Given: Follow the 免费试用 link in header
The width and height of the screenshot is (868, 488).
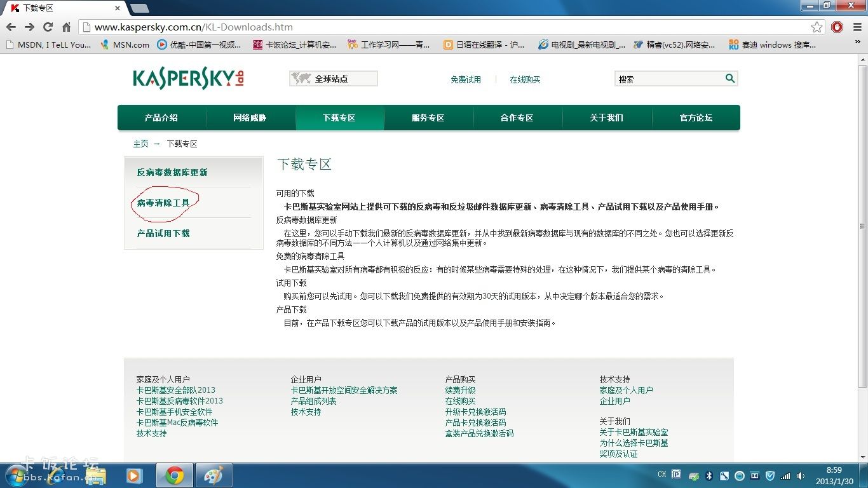Looking at the screenshot, I should tap(466, 79).
